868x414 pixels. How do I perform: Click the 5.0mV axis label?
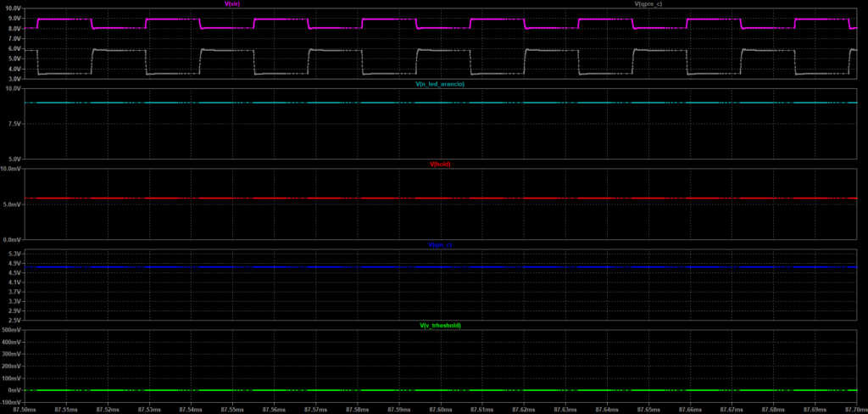point(12,204)
